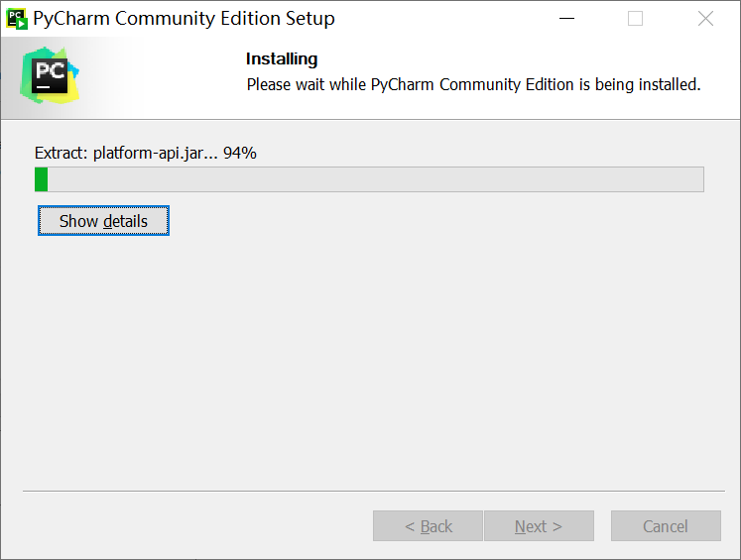Click the 94% percentage indicator
This screenshot has height=560, width=741.
tap(240, 153)
